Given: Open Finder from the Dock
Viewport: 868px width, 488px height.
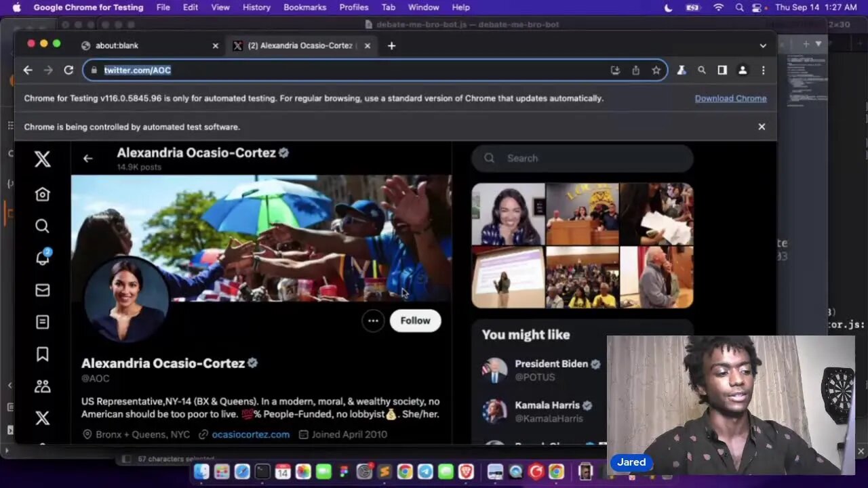Looking at the screenshot, I should [201, 472].
